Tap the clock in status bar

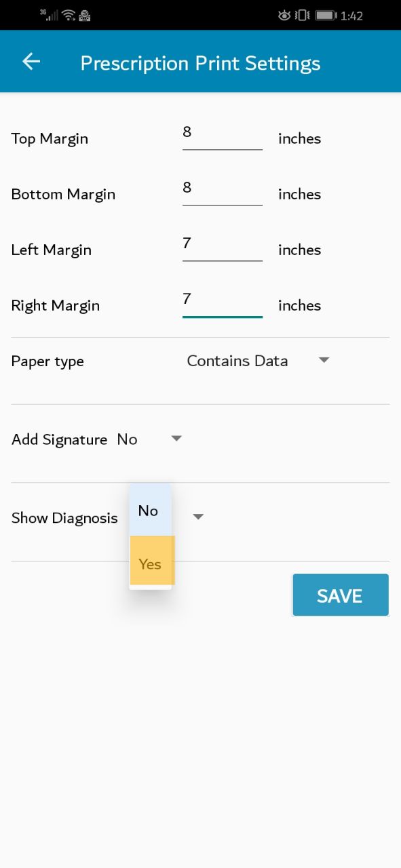point(352,16)
